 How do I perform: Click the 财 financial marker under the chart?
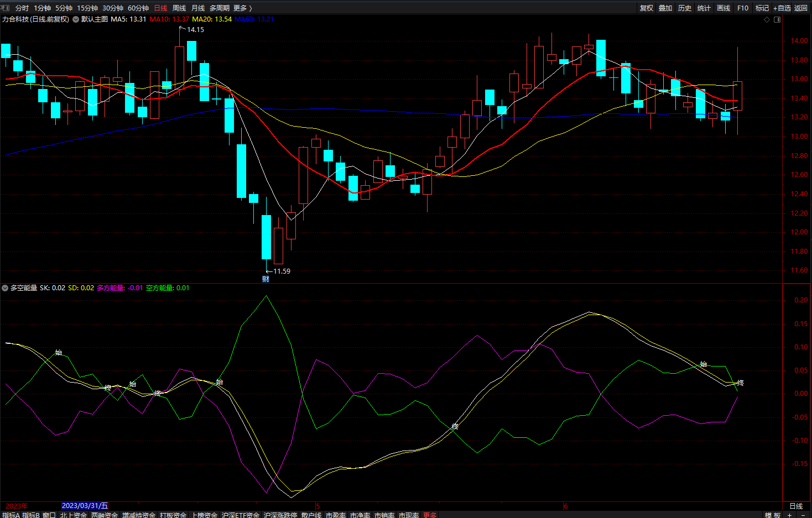(266, 279)
